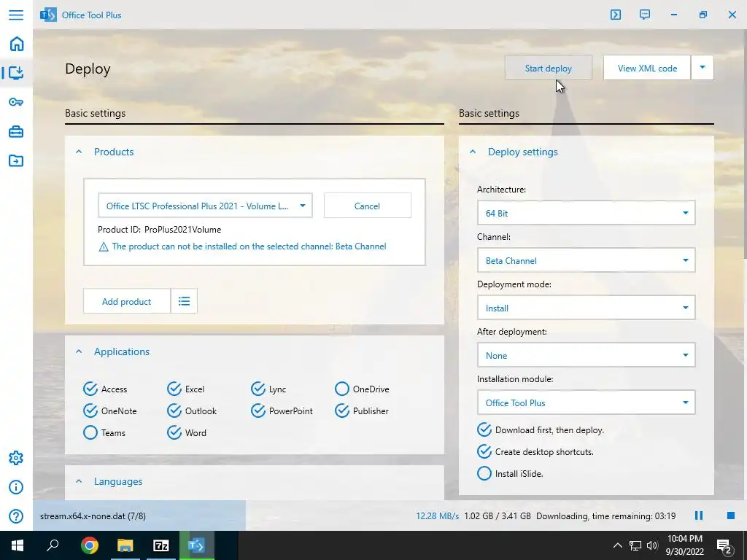The width and height of the screenshot is (747, 560).
Task: Open the View XML code arrow menu
Action: click(703, 68)
